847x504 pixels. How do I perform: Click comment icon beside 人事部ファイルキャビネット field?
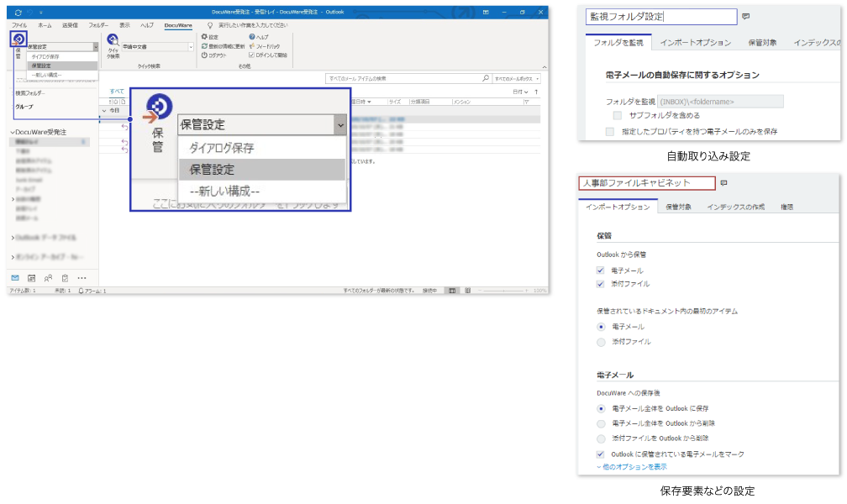723,182
